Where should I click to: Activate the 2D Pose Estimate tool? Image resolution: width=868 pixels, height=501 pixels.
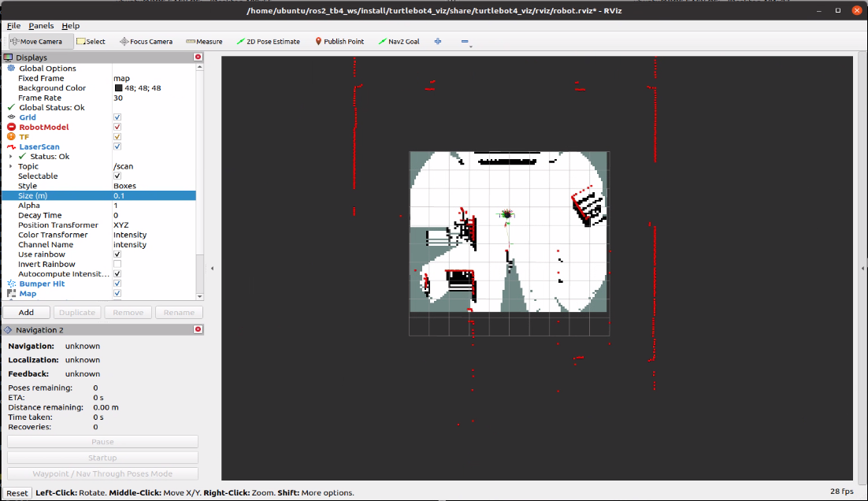[269, 42]
